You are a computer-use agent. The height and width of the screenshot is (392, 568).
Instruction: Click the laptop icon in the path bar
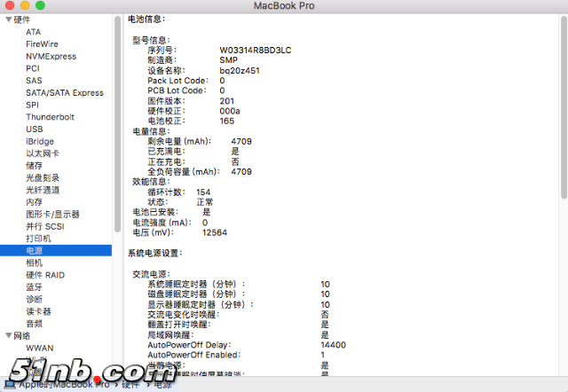8,385
